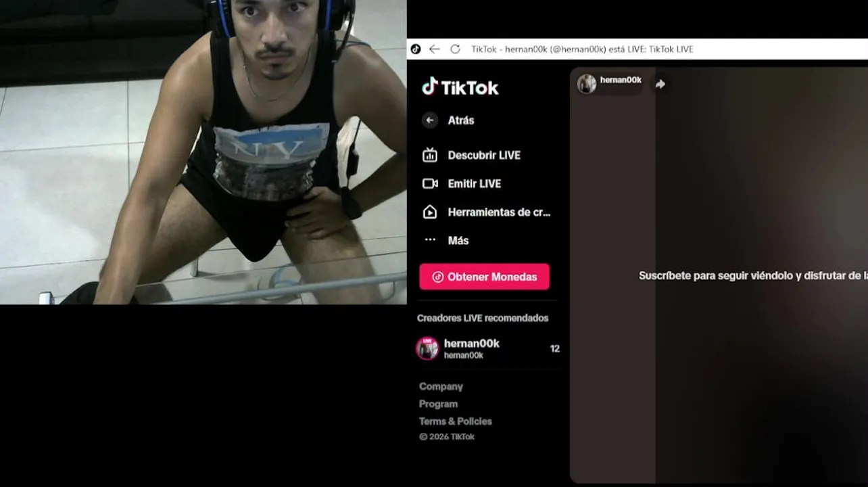Reload the page with refresh icon

tap(455, 49)
